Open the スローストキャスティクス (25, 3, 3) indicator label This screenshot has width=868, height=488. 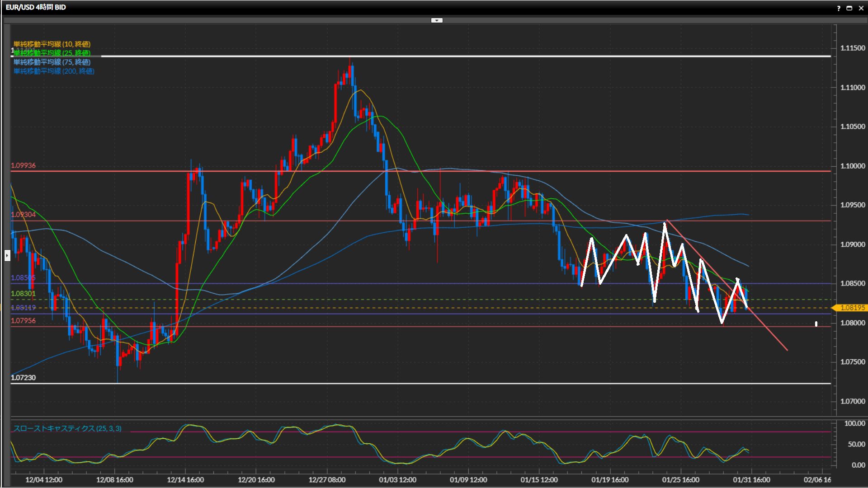pyautogui.click(x=67, y=428)
